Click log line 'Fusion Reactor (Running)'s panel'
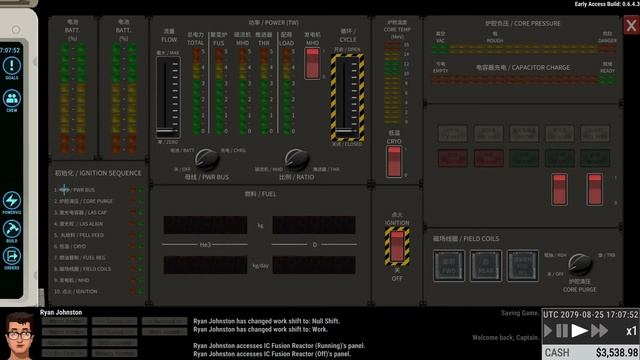This screenshot has width=640, height=360. point(279,346)
